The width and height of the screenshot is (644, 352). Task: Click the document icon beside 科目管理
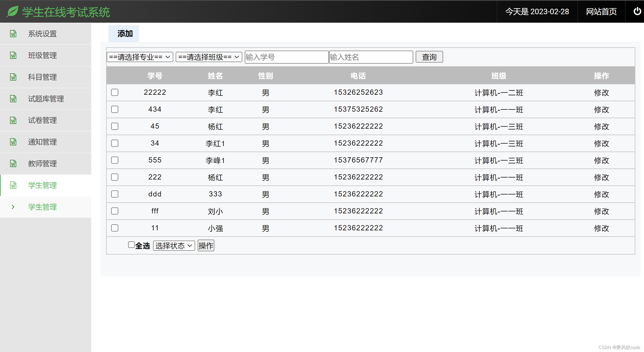(x=13, y=77)
